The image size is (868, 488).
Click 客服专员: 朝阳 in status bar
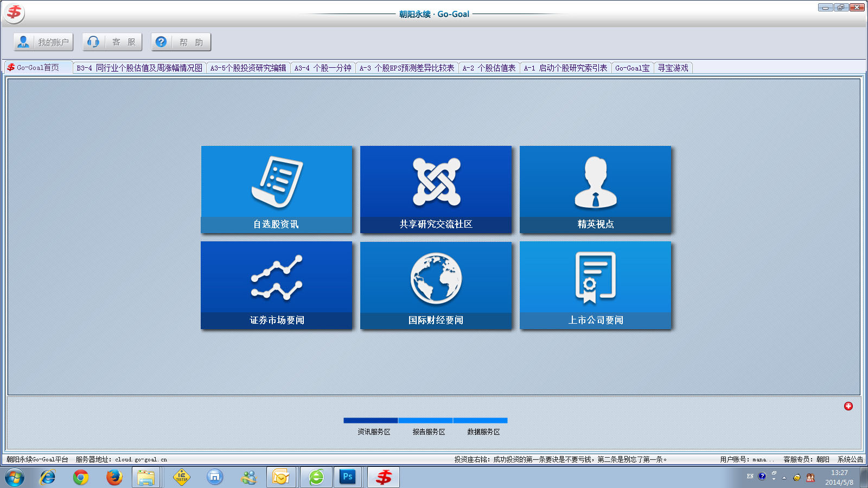(x=806, y=459)
